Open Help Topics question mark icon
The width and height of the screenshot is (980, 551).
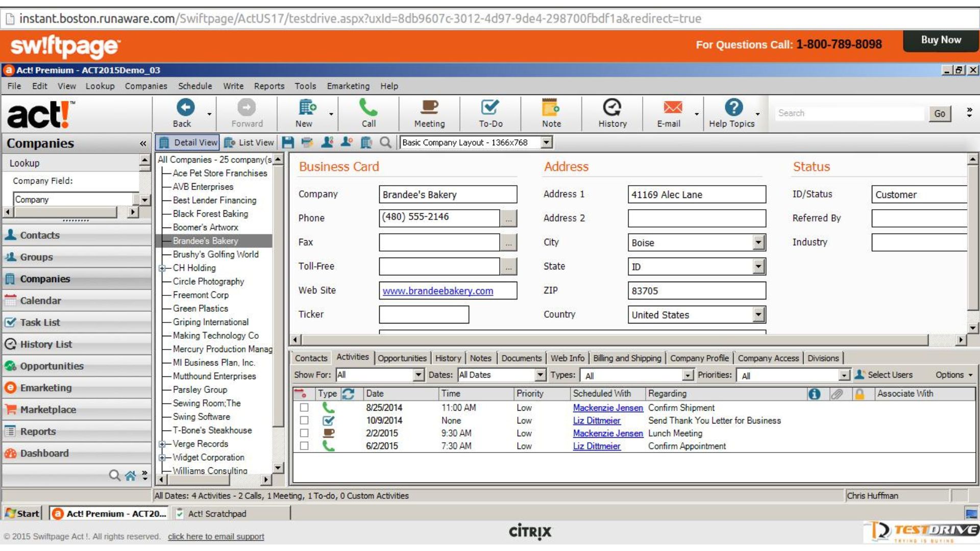(733, 108)
